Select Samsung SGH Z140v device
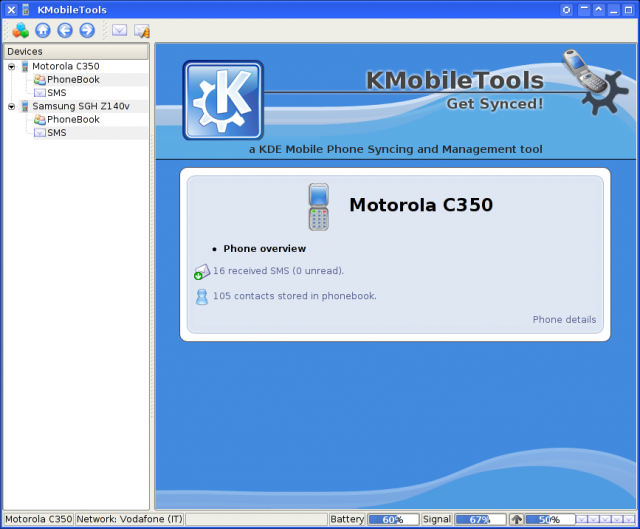The image size is (640, 529). 81,106
